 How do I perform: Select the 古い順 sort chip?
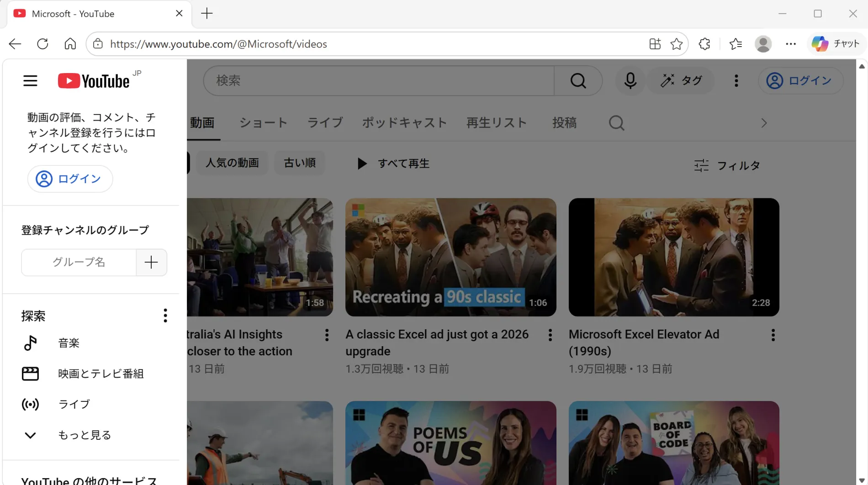tap(300, 163)
